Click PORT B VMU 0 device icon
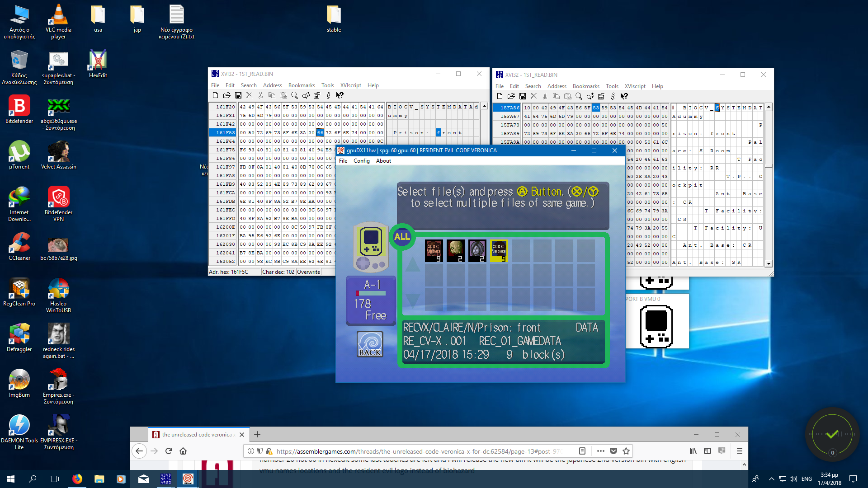The image size is (868, 488). [x=656, y=326]
